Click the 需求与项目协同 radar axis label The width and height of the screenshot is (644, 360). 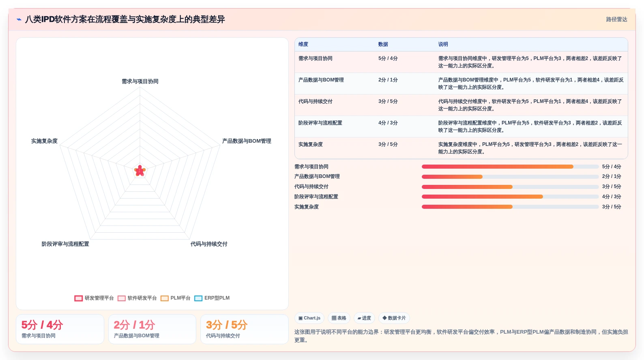[140, 81]
